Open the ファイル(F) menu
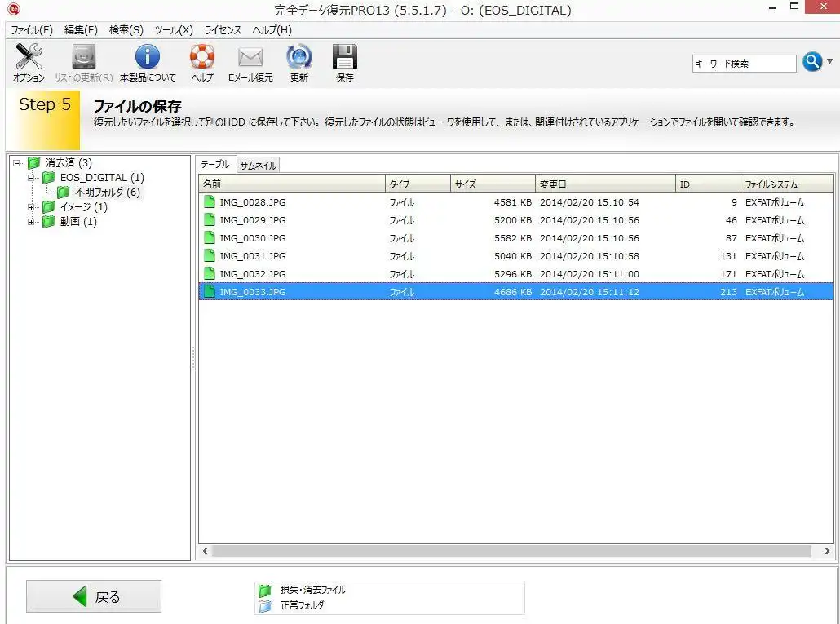 [x=31, y=30]
